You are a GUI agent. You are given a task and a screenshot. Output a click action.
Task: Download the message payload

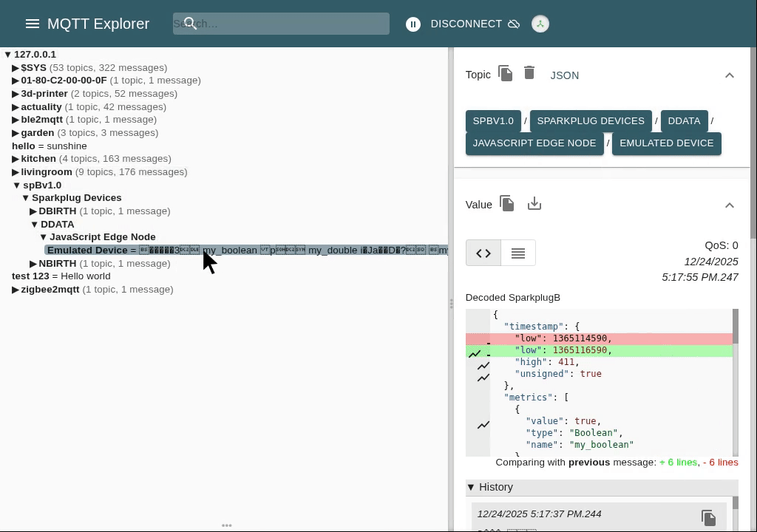pos(534,203)
